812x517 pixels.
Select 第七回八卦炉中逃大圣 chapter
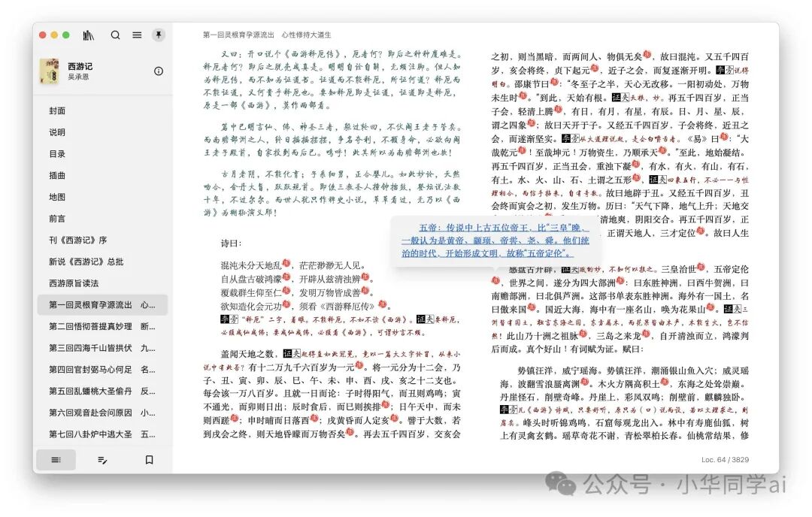pos(102,434)
